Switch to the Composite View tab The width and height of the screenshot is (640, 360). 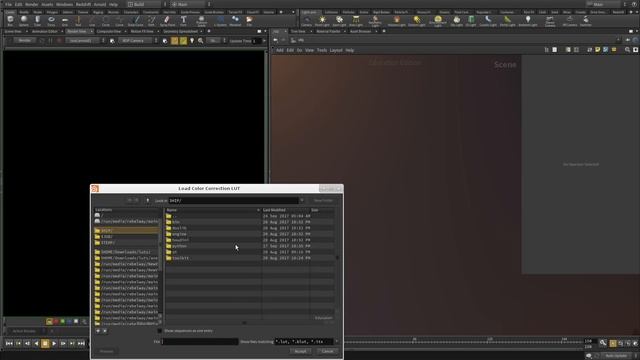109,31
